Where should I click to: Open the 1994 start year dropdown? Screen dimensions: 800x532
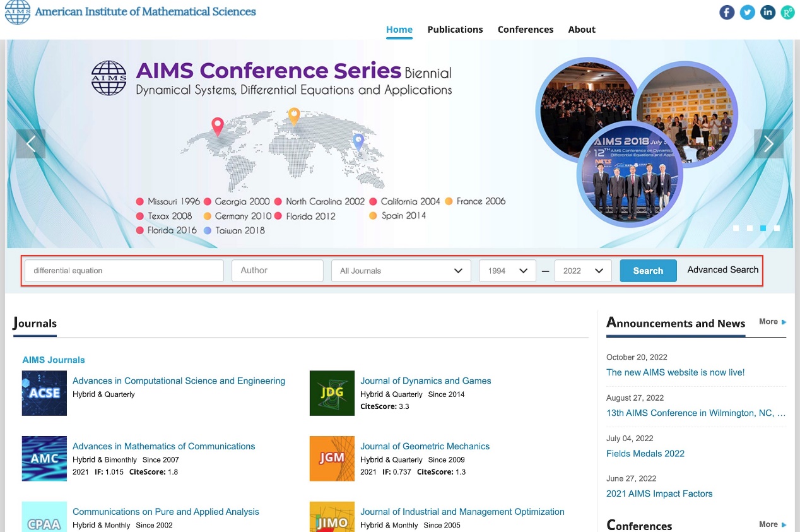pos(507,271)
